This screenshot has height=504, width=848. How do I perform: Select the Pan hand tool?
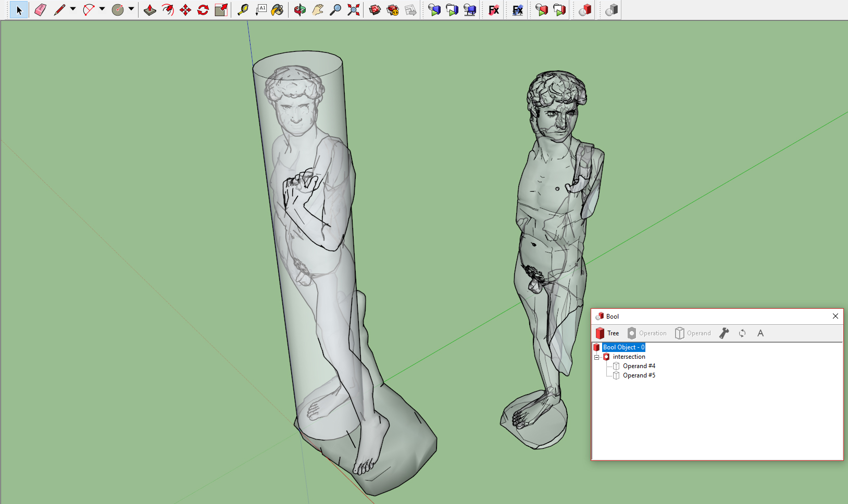tap(318, 10)
